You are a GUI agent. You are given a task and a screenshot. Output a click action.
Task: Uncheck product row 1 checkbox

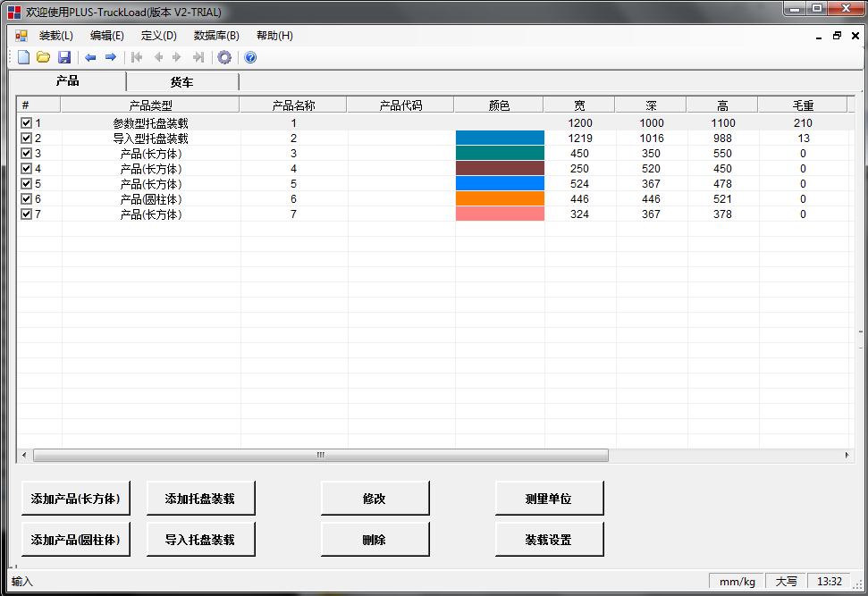pyautogui.click(x=26, y=123)
